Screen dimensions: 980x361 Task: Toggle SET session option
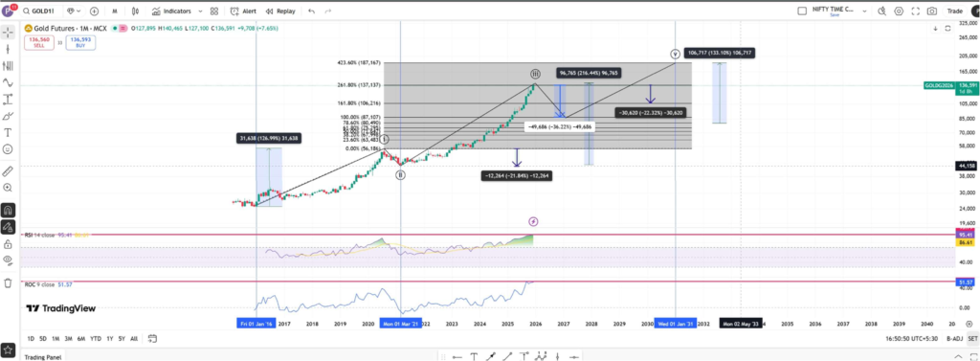972,338
